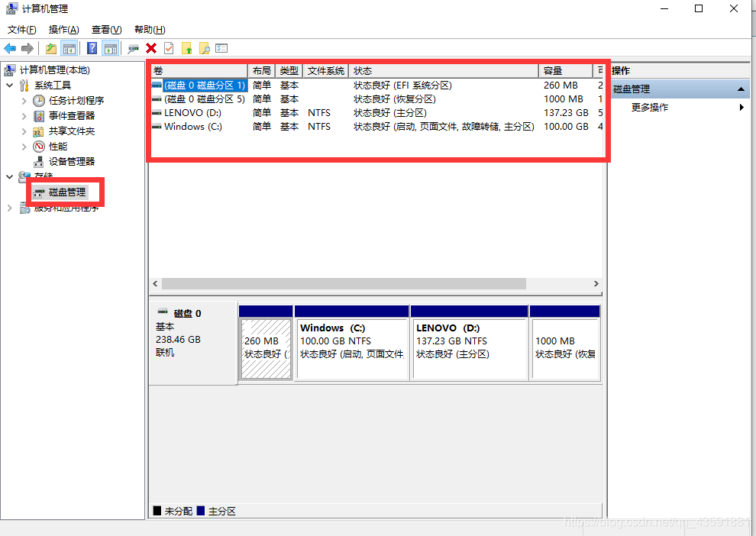Image resolution: width=756 pixels, height=536 pixels.
Task: Click the Computer Management (Local) root icon
Action: 10,70
